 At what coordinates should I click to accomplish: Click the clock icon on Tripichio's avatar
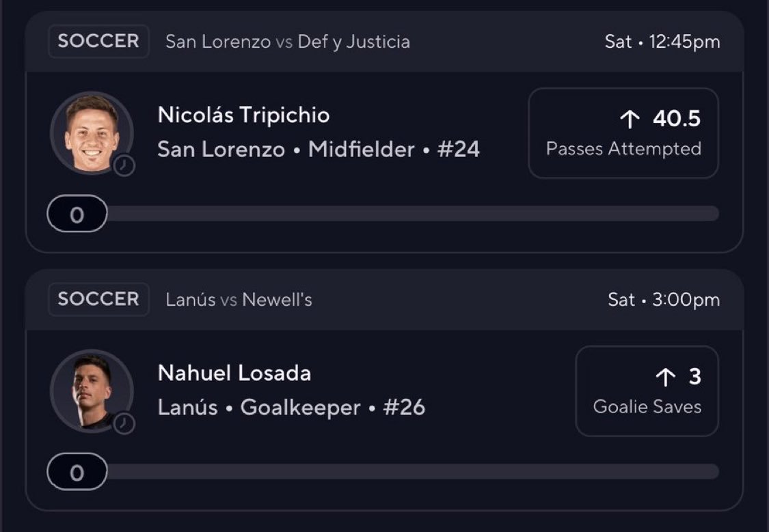[x=124, y=165]
